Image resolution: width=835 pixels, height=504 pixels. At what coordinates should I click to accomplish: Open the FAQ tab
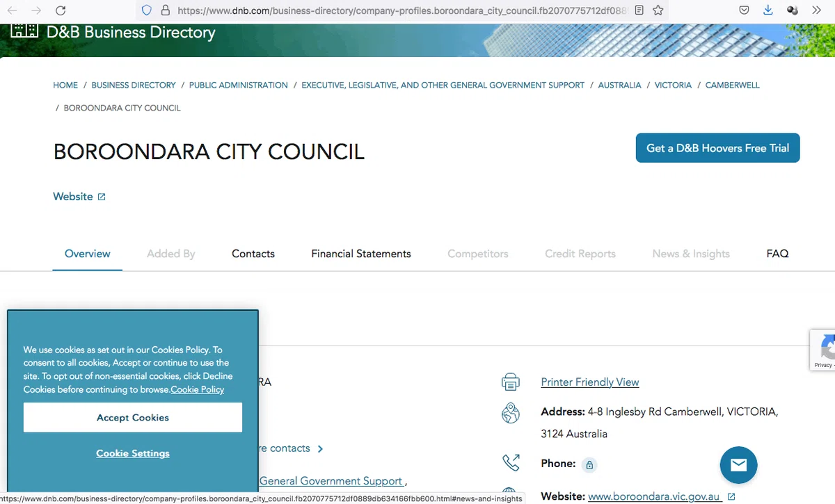click(777, 254)
